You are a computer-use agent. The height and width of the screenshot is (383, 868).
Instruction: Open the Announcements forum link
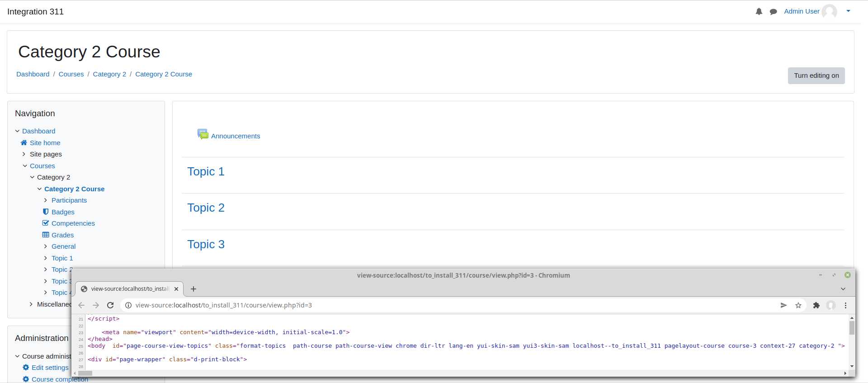[236, 136]
